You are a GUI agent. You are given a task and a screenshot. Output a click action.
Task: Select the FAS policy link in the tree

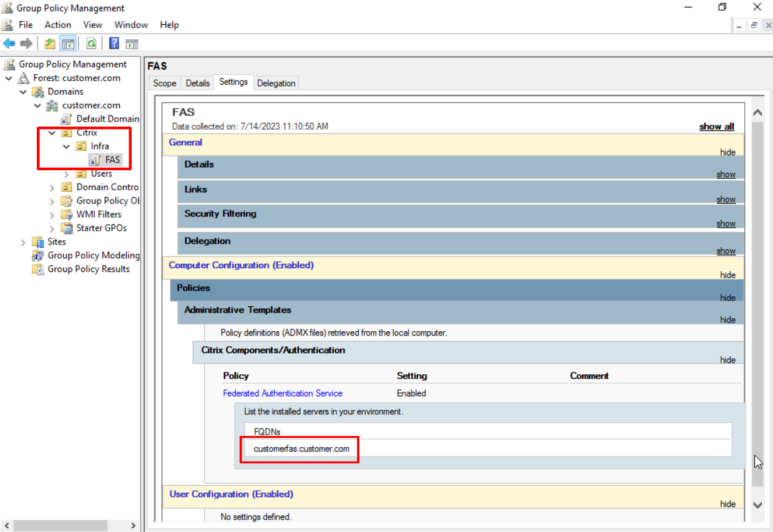112,160
